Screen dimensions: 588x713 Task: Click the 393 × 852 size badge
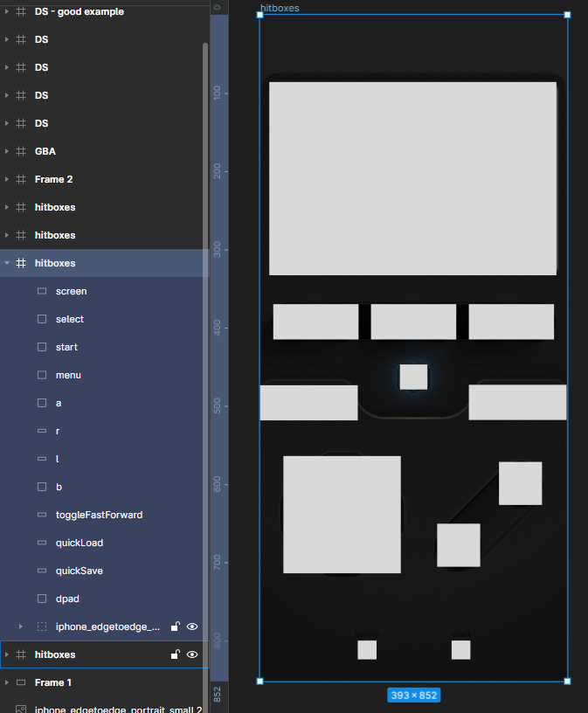pos(414,696)
